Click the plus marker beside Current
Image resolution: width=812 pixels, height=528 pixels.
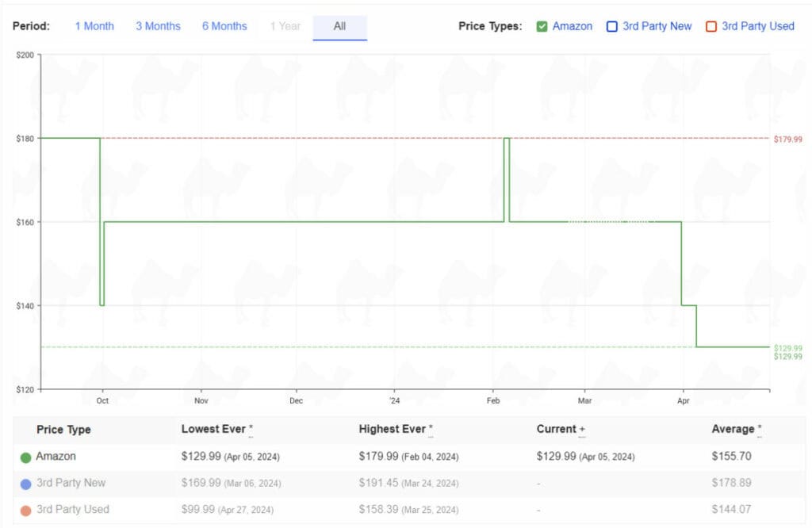click(582, 429)
